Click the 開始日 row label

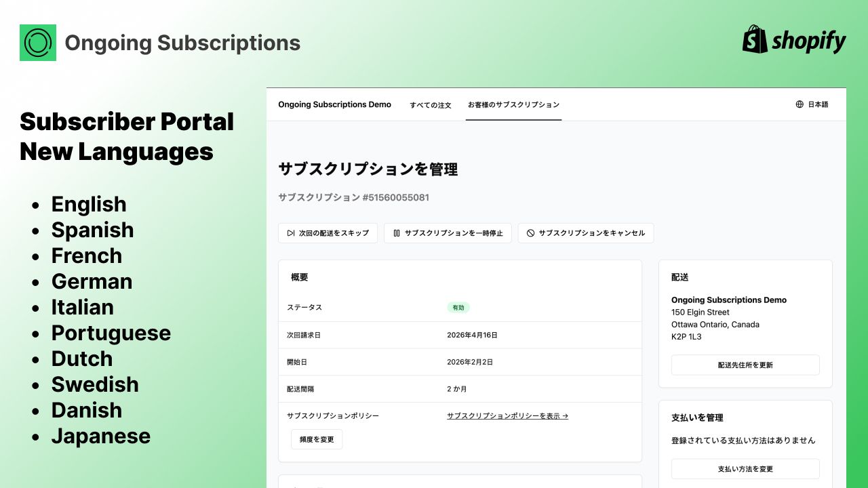coord(297,362)
